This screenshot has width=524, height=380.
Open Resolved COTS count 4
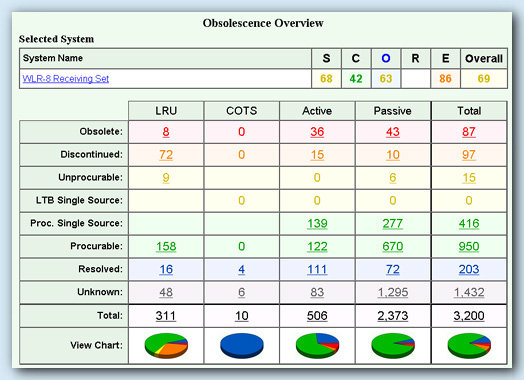click(x=242, y=269)
